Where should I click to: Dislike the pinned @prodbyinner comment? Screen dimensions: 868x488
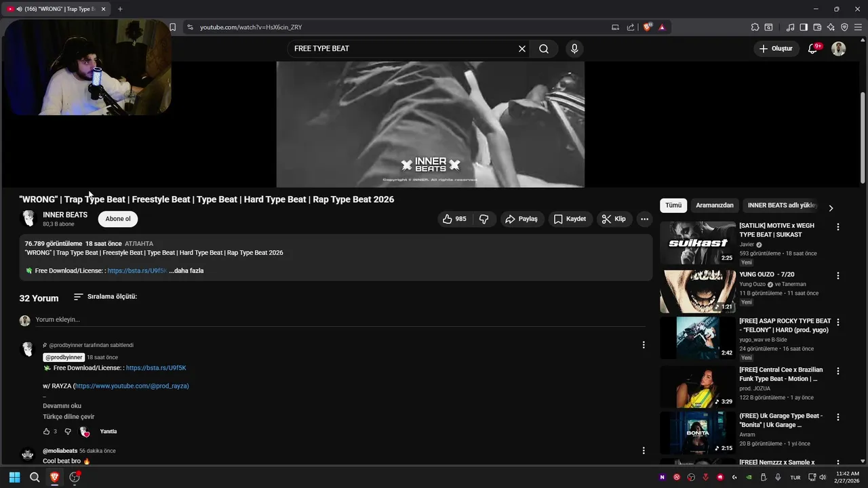coord(67,431)
